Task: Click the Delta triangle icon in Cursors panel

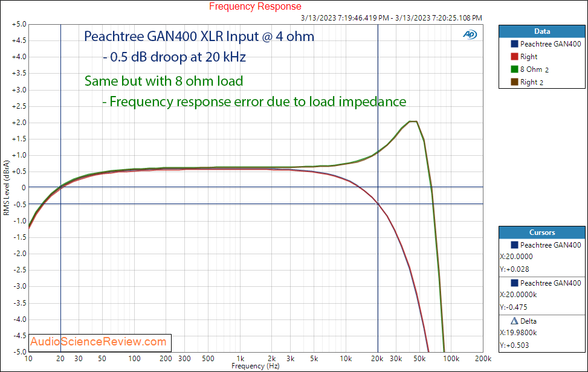Action: (514, 321)
